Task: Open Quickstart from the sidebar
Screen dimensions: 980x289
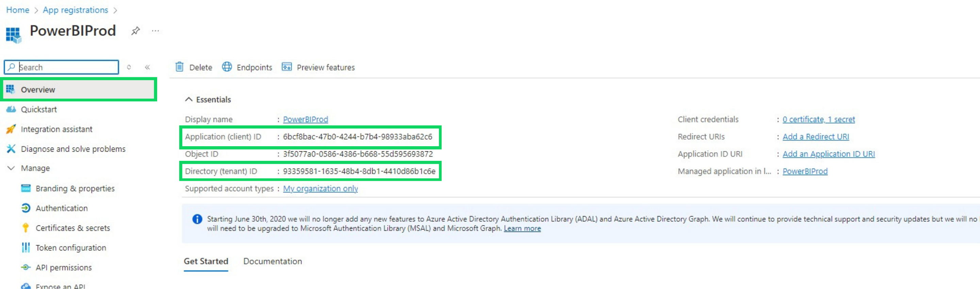Action: 38,109
